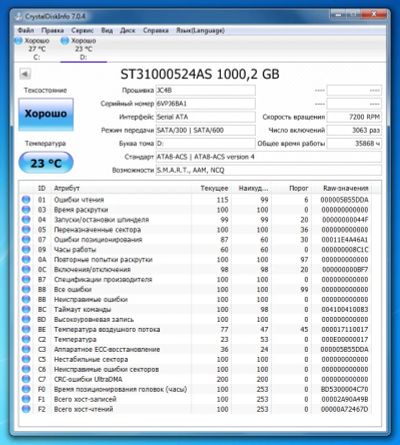
Task: Click the Порог column header
Action: (x=291, y=188)
